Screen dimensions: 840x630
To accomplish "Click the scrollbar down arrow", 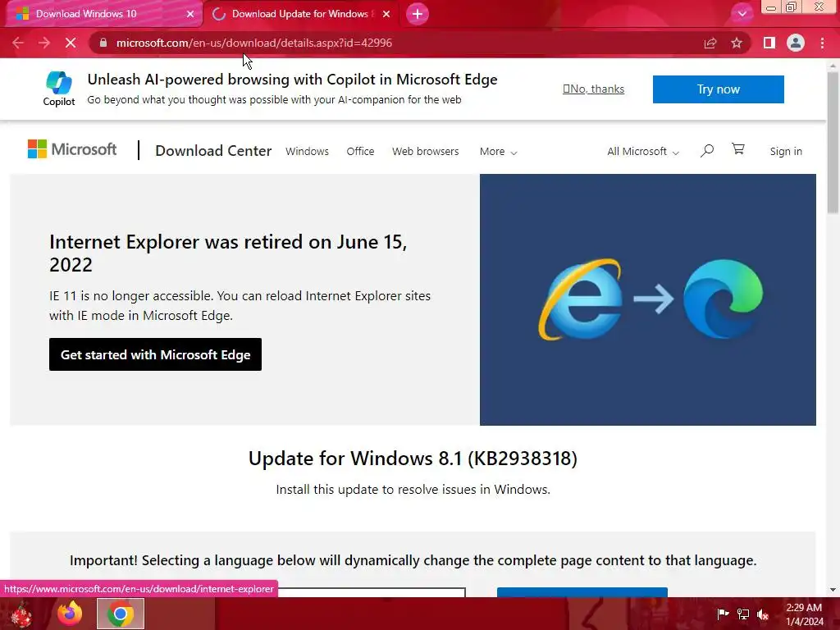I will tap(833, 590).
